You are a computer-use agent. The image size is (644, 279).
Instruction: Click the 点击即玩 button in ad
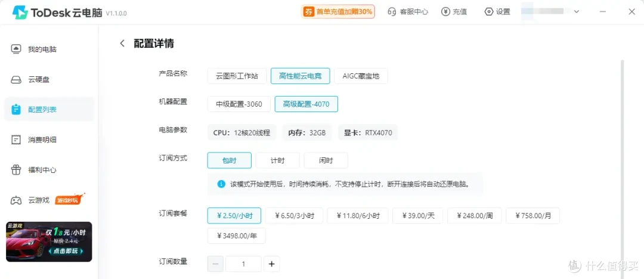(x=66, y=251)
